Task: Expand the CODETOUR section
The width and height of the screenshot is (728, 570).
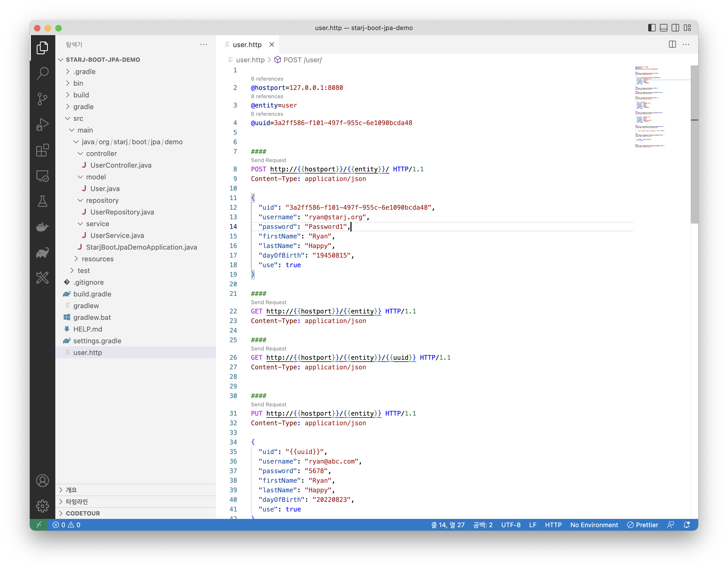Action: [83, 513]
